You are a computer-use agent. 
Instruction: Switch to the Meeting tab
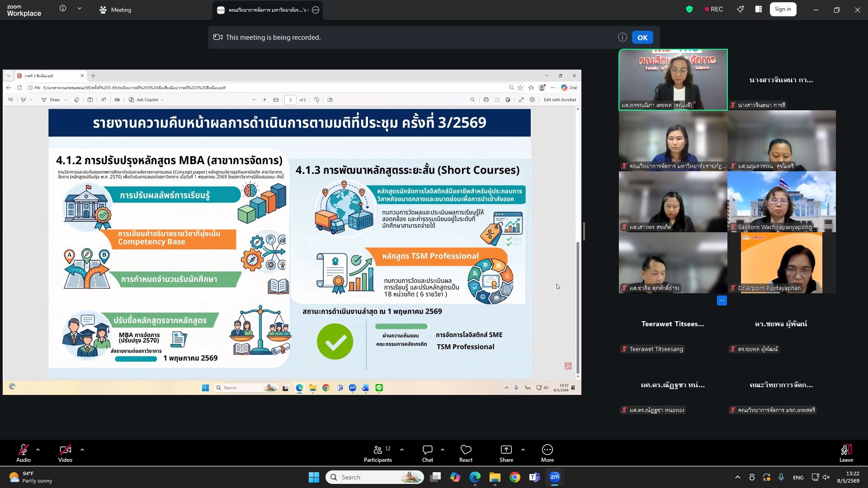click(115, 9)
